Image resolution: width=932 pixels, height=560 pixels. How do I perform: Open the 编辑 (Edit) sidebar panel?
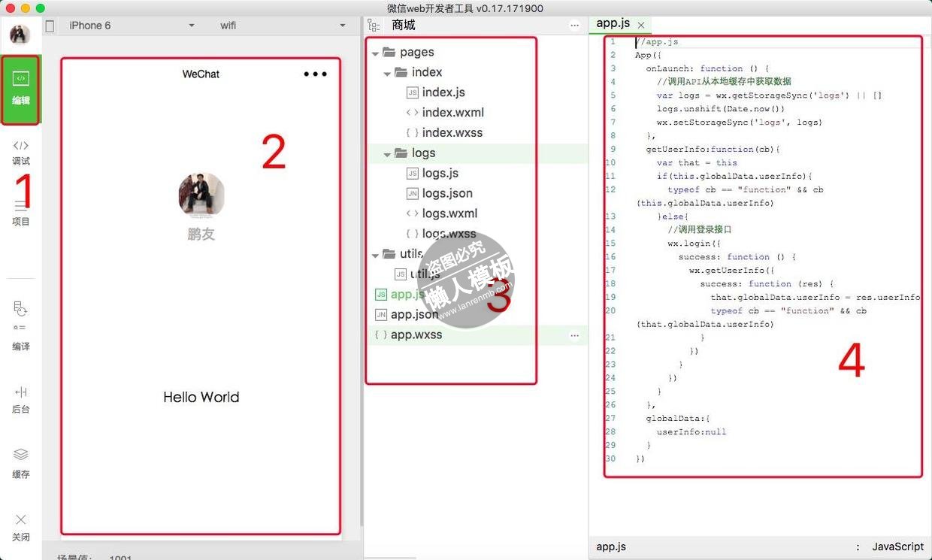coord(20,89)
